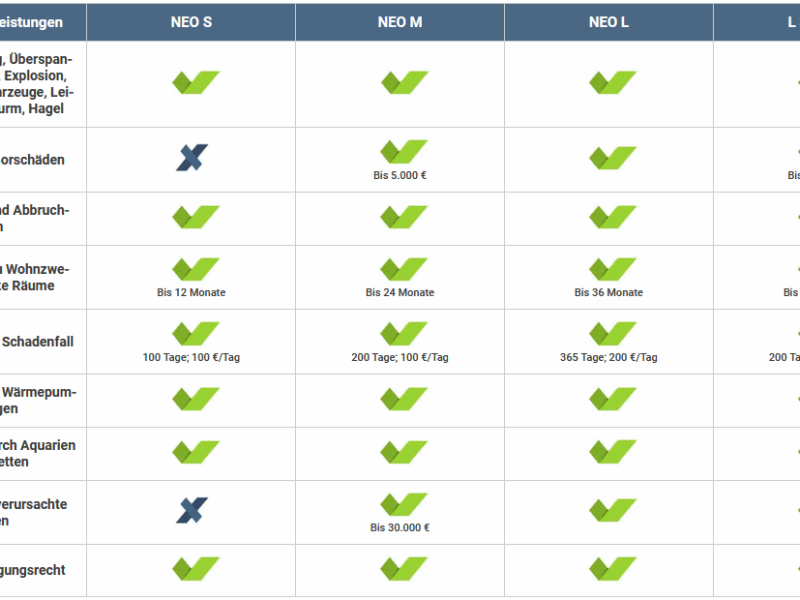Viewport: 800px width, 600px height.
Task: Click NEO S checkmark above '100 Tage; 100 €/Tag'
Action: [195, 334]
